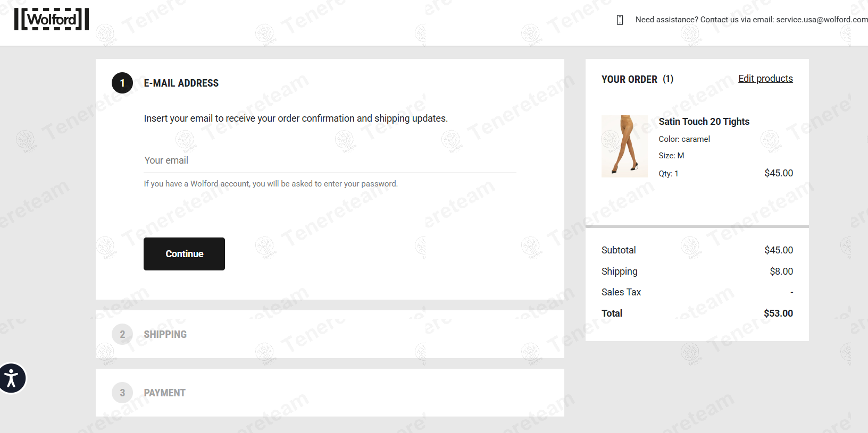Image resolution: width=868 pixels, height=433 pixels.
Task: Select step 1 circle for E-mail Address
Action: click(x=122, y=83)
